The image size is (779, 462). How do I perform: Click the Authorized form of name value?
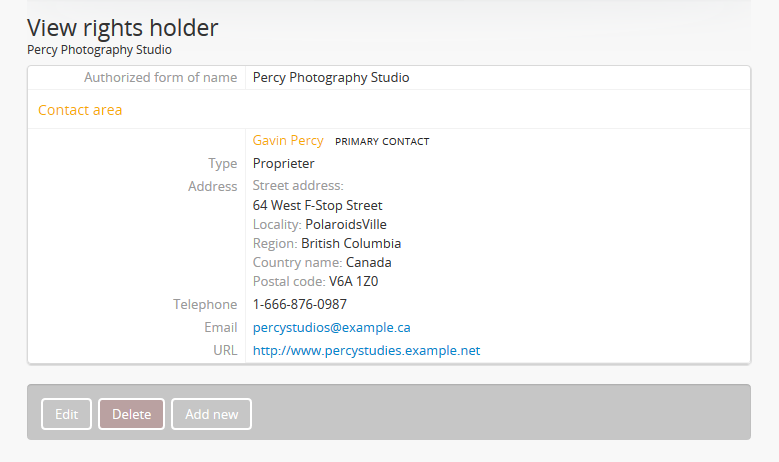[x=331, y=77]
